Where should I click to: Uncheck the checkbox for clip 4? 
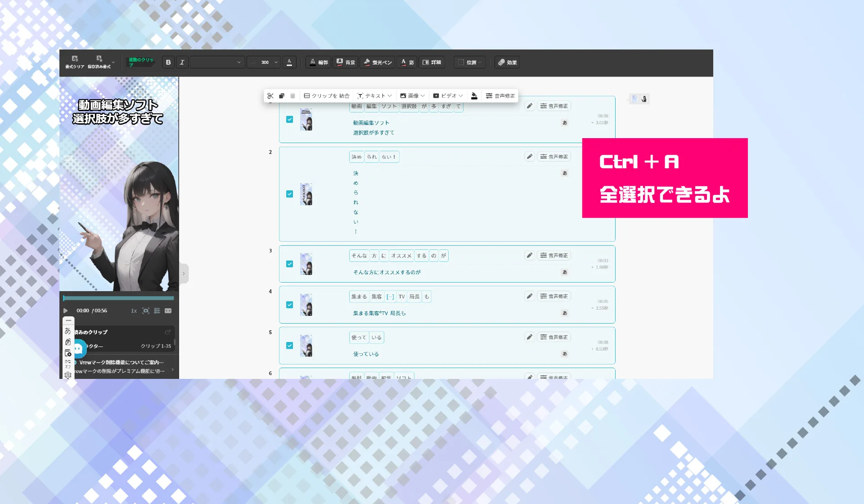coord(289,305)
